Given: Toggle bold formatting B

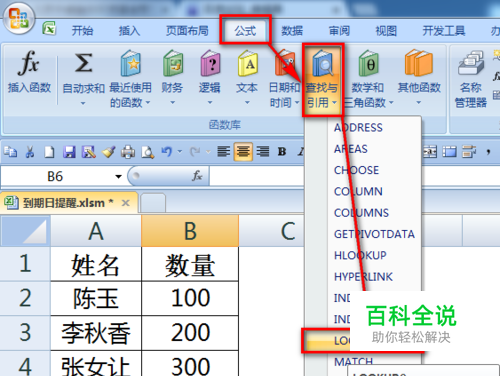Looking at the screenshot, I should (282, 152).
